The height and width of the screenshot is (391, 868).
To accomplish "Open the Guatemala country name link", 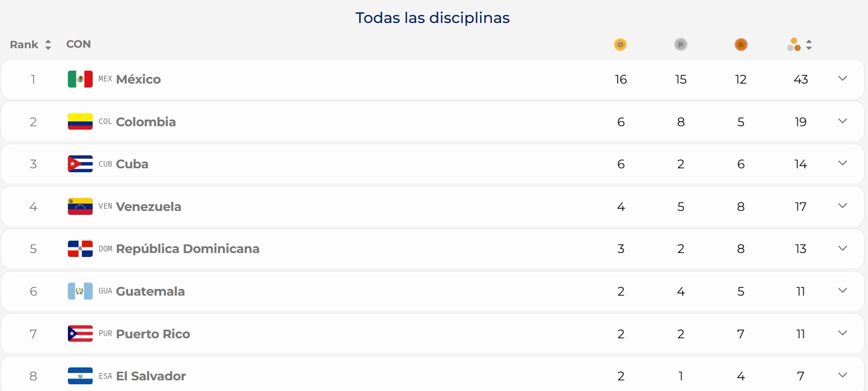I will [150, 291].
